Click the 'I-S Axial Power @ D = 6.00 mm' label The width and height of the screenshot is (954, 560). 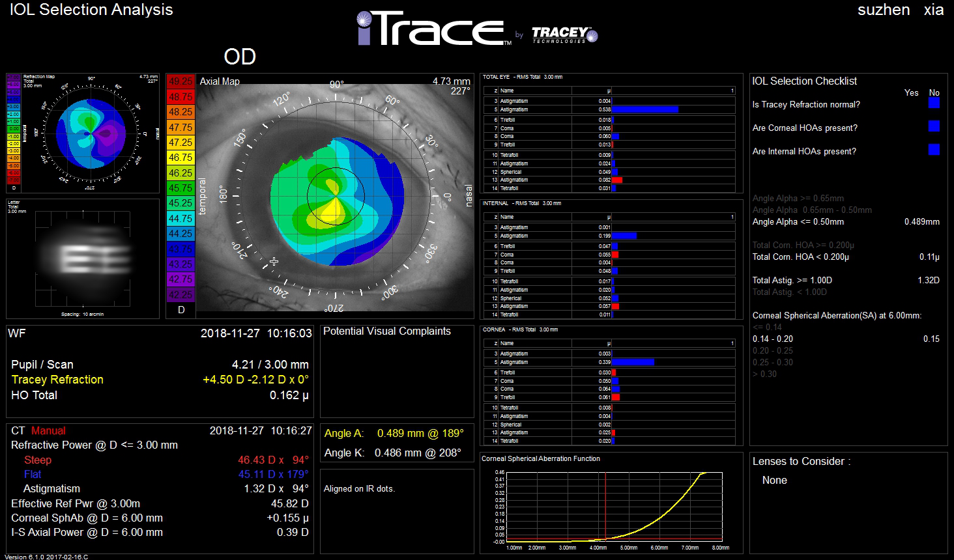coord(87,532)
